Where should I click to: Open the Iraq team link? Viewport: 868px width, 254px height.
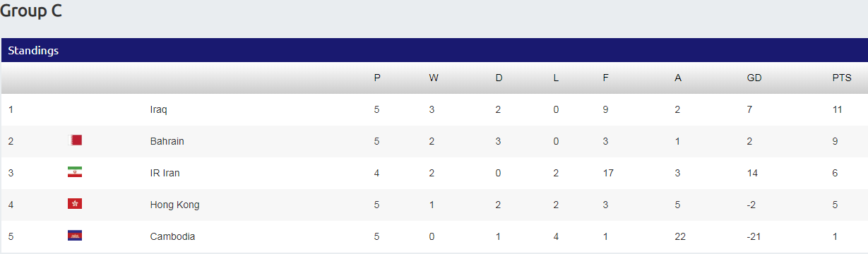159,109
